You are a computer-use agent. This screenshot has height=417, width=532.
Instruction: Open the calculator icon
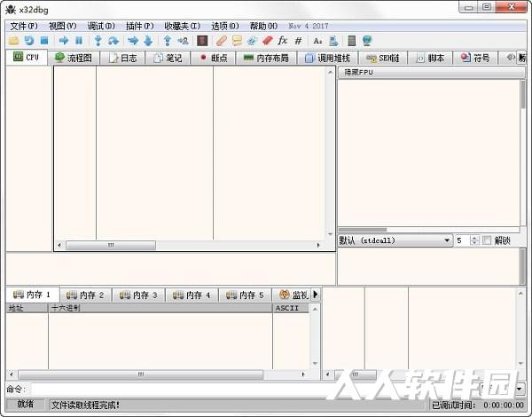coord(352,41)
